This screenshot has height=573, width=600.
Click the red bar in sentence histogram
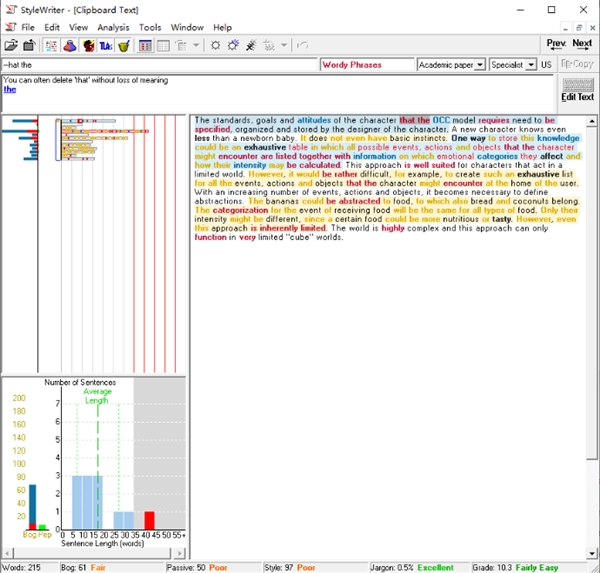click(x=149, y=520)
